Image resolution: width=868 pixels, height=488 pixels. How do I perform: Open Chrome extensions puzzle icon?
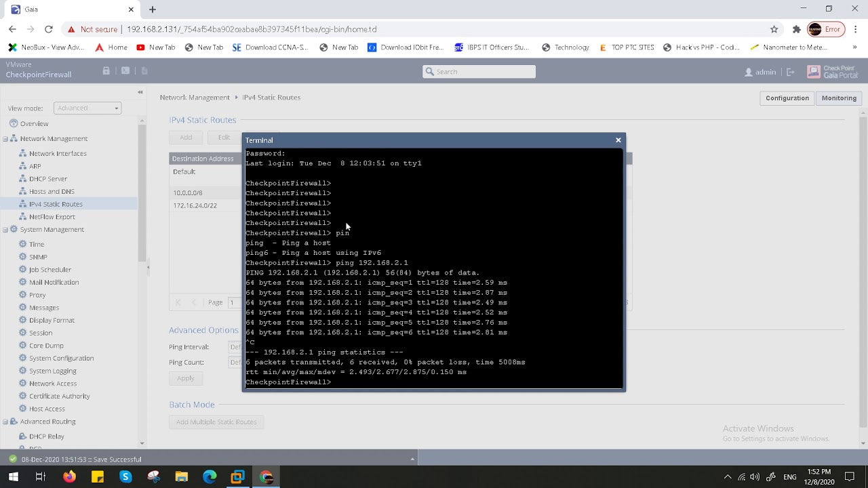(x=796, y=29)
